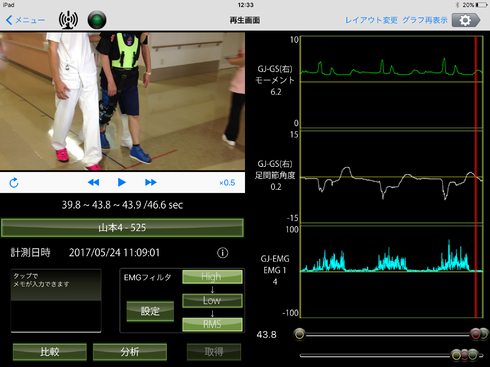Tap the green status indicator light
Screen dimensions: 490x367
(97, 20)
